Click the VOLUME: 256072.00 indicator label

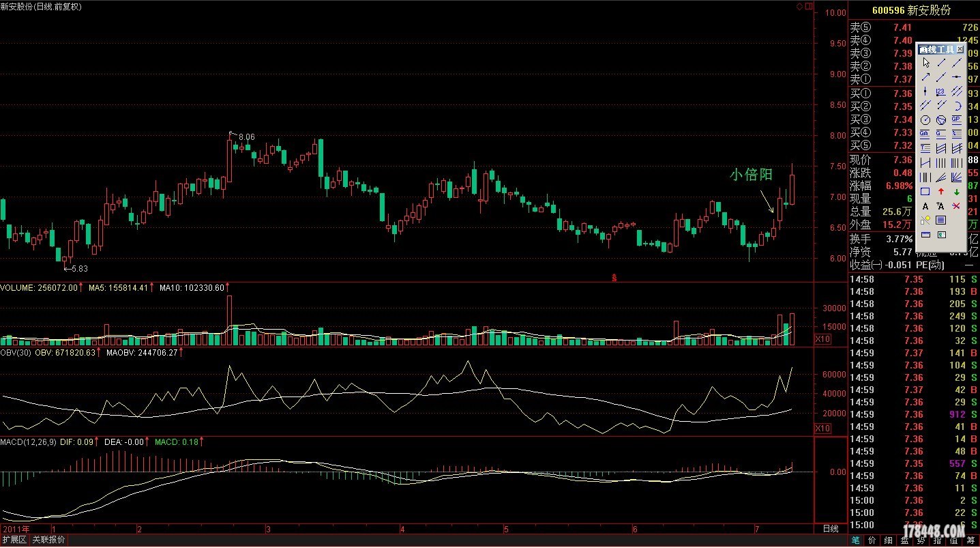click(x=39, y=288)
